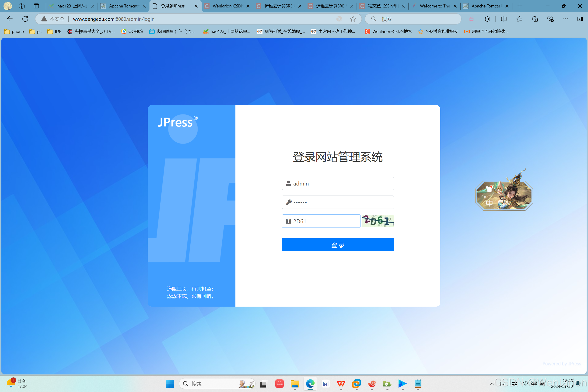Click the browser refresh icon
The image size is (588, 392).
pos(25,19)
